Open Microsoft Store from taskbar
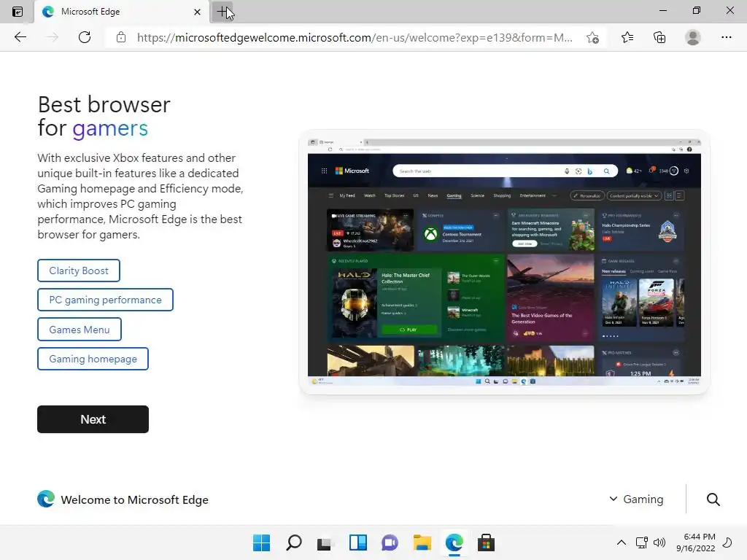Viewport: 747px width, 560px height. tap(487, 542)
